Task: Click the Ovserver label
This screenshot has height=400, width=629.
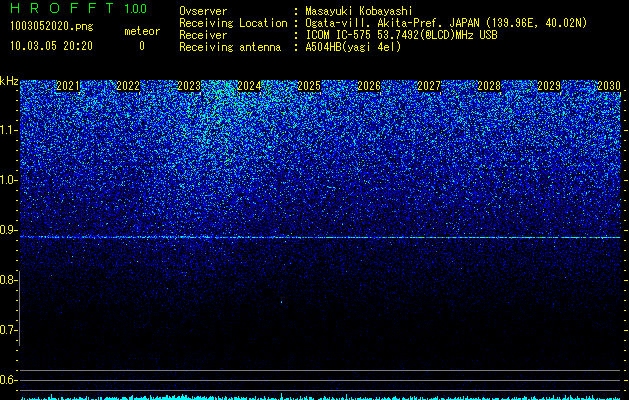Action: [203, 11]
